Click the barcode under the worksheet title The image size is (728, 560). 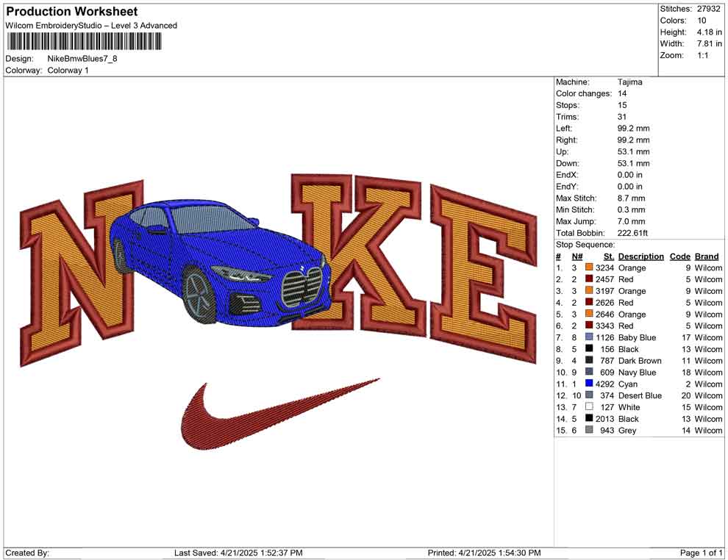[84, 42]
